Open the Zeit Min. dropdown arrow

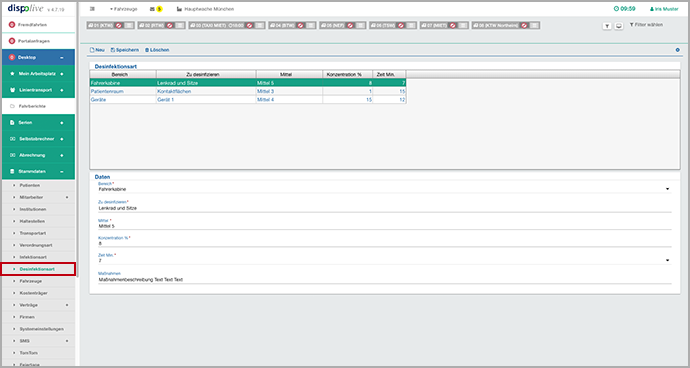point(668,261)
